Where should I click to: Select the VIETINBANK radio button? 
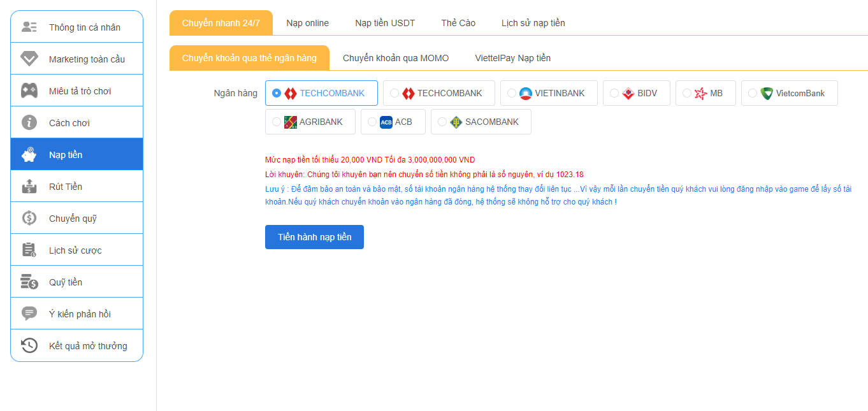coord(512,93)
